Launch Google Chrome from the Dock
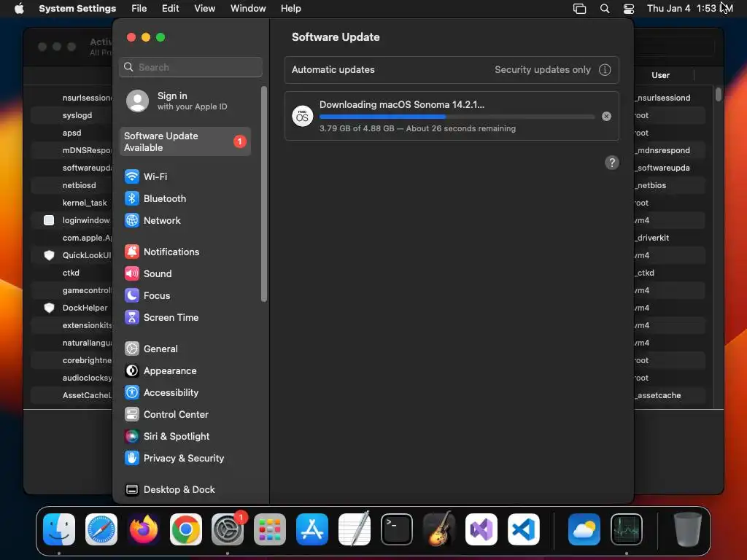The width and height of the screenshot is (747, 560). click(x=186, y=529)
